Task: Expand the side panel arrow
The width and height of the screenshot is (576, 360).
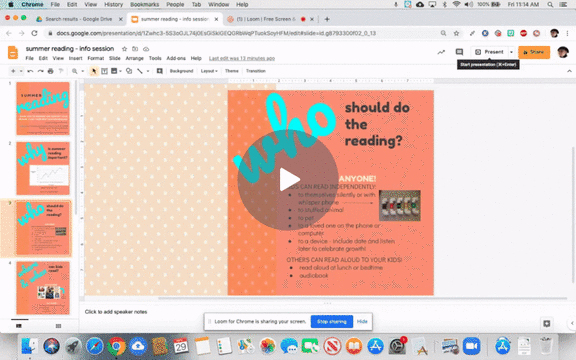Action: click(x=572, y=323)
